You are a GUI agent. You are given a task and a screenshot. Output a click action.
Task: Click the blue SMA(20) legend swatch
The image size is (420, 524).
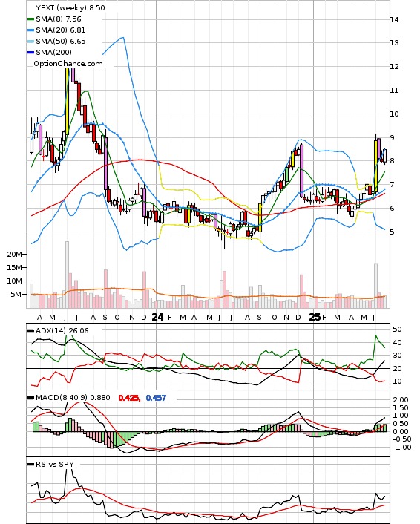[x=30, y=30]
